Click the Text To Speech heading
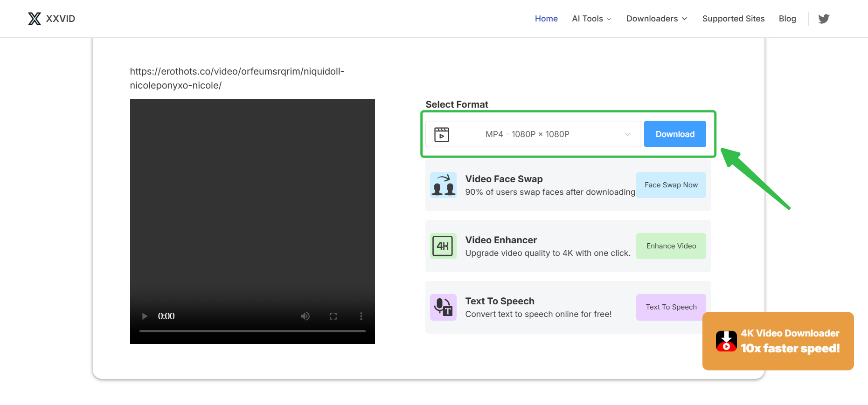Screen dimensions: 868x405 [500, 301]
